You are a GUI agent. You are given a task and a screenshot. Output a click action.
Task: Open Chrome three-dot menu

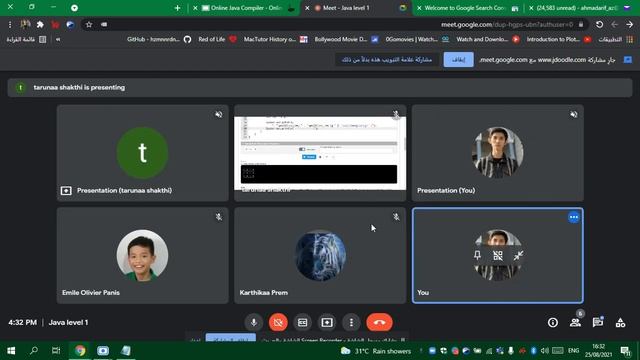[10, 24]
